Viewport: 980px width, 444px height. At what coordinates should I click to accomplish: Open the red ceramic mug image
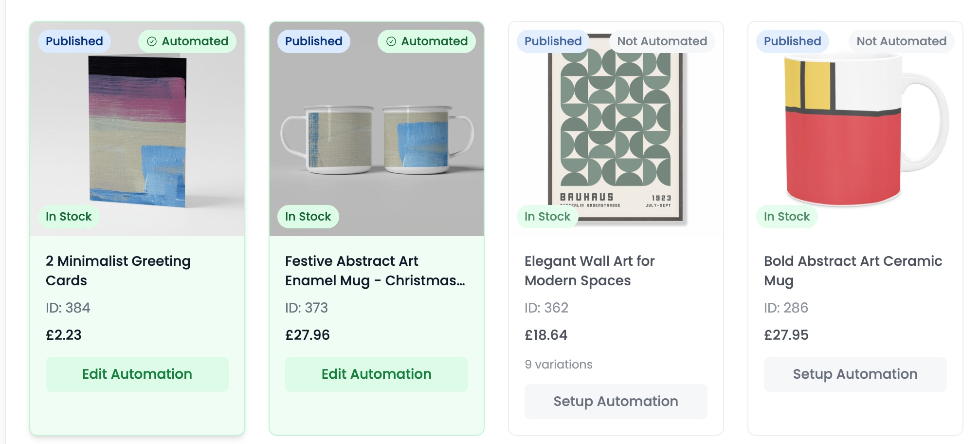click(855, 131)
